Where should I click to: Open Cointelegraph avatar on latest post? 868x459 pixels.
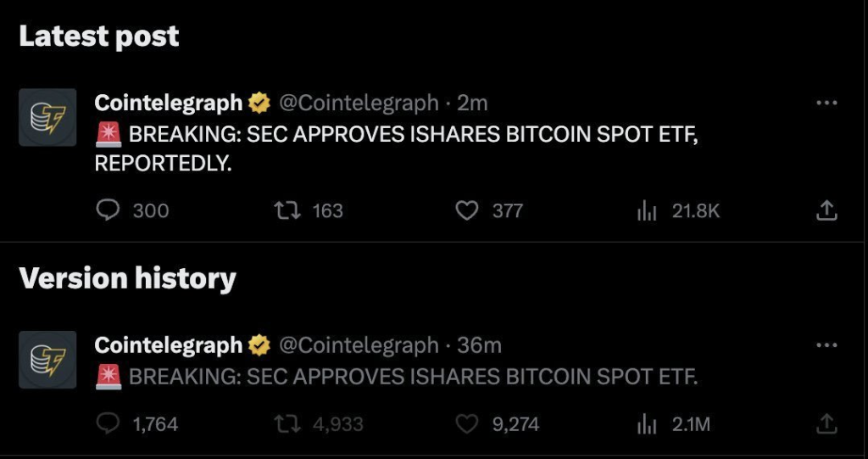[x=47, y=118]
